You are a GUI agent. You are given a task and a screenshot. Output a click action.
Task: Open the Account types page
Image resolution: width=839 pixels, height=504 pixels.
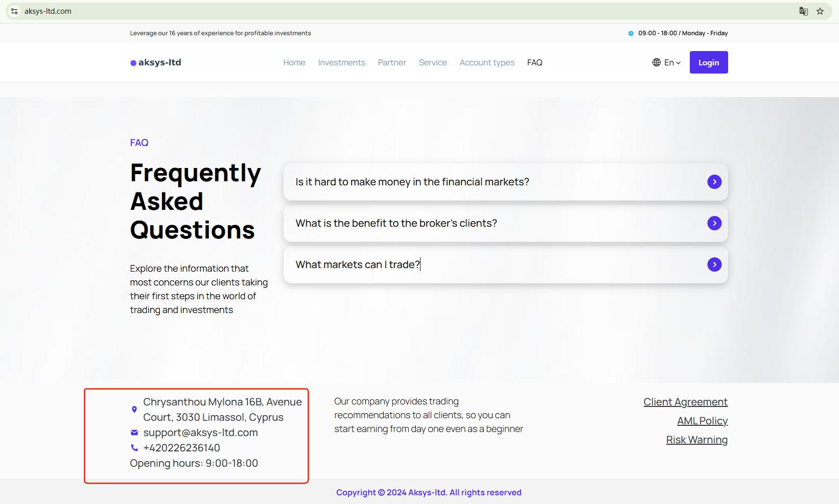coord(487,62)
